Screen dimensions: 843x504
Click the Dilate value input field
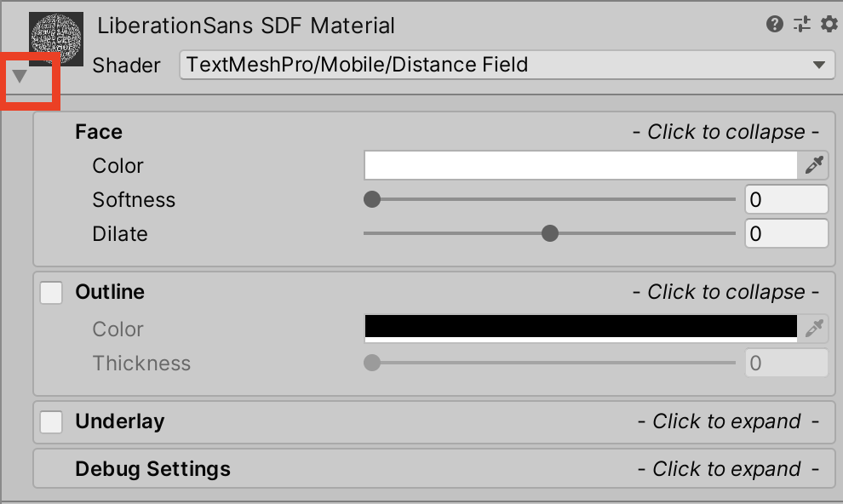tap(785, 234)
